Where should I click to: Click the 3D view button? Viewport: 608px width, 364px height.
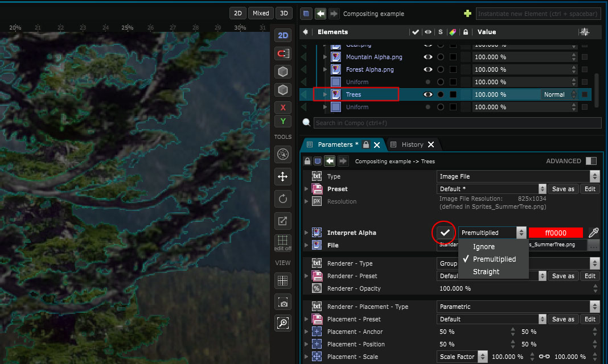click(x=284, y=13)
